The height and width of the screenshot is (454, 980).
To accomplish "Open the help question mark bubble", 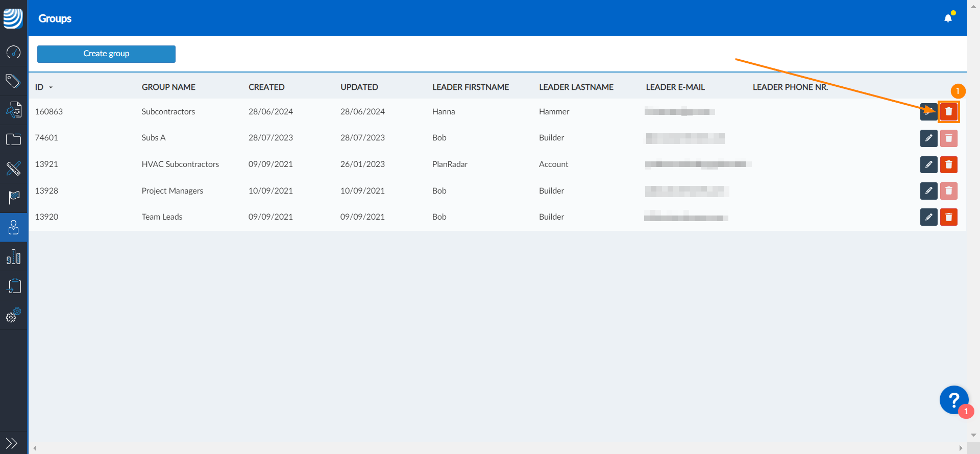I will [x=954, y=400].
